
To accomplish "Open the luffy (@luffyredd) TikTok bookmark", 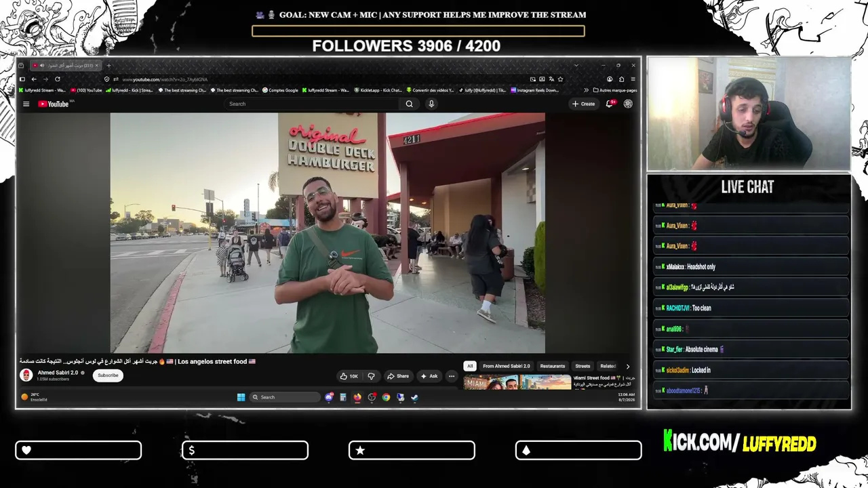I will point(482,90).
